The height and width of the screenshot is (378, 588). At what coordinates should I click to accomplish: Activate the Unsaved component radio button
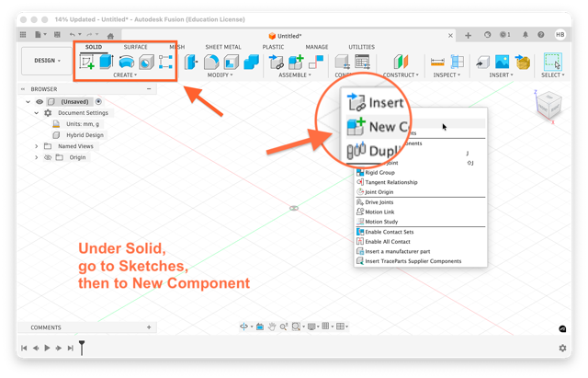98,102
